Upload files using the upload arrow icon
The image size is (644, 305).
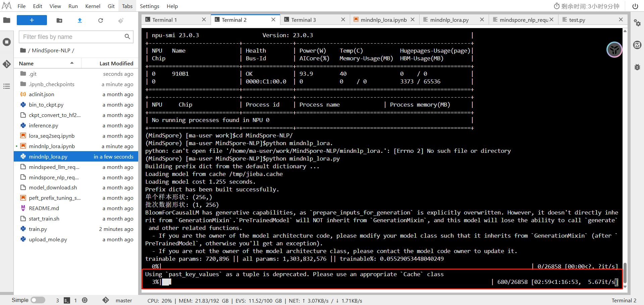[x=80, y=20]
